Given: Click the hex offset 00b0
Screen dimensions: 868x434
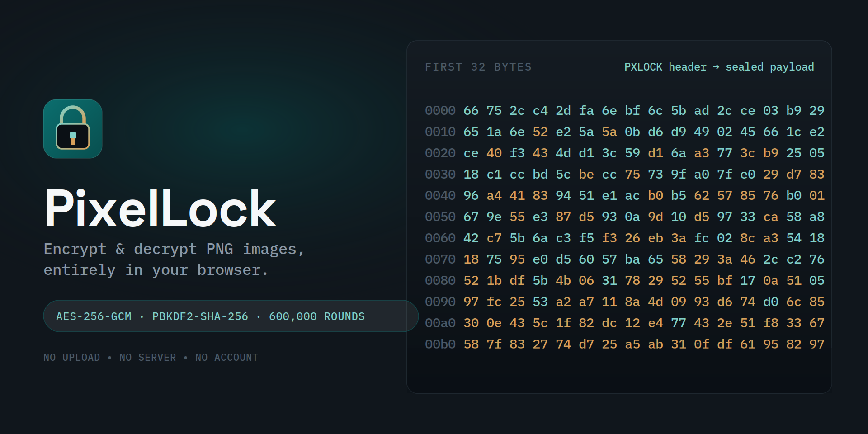Looking at the screenshot, I should pos(440,344).
